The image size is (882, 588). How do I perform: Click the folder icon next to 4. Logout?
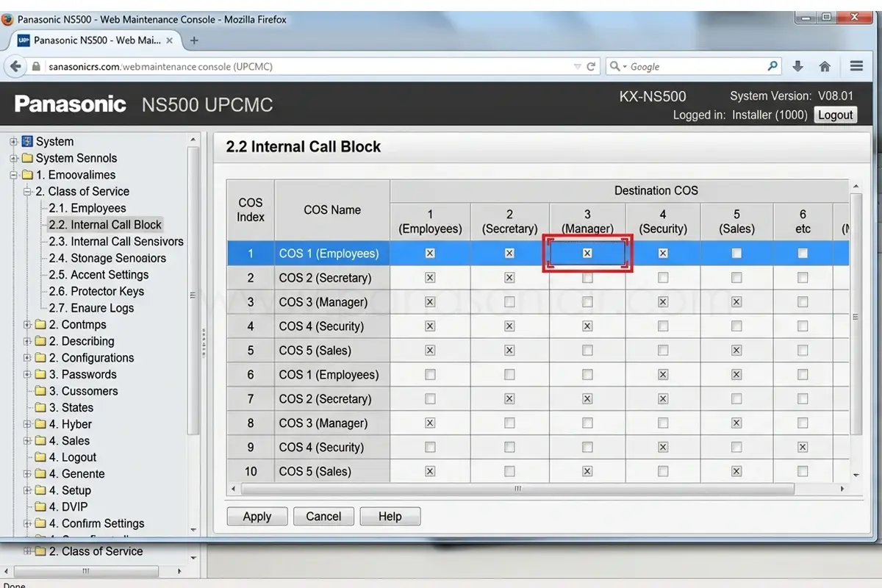pyautogui.click(x=40, y=457)
